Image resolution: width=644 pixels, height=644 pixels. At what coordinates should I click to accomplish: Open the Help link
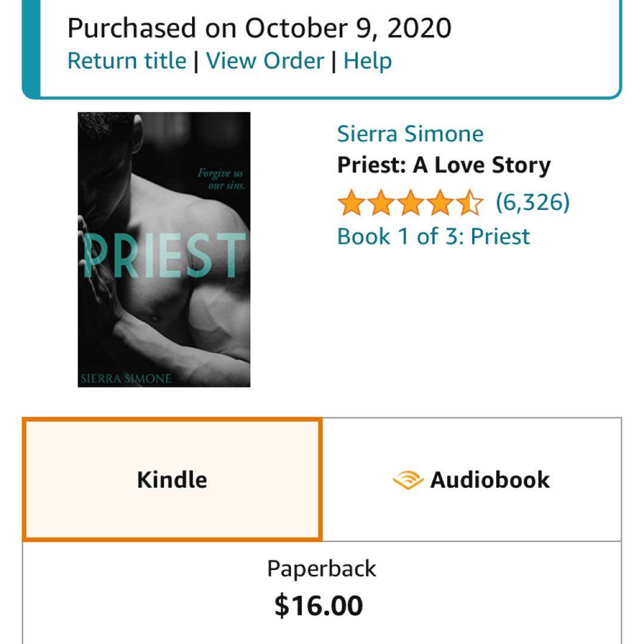coord(368,61)
